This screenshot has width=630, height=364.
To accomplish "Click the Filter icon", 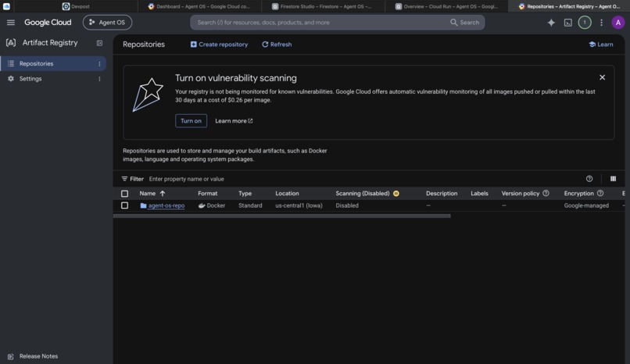I will pos(124,179).
